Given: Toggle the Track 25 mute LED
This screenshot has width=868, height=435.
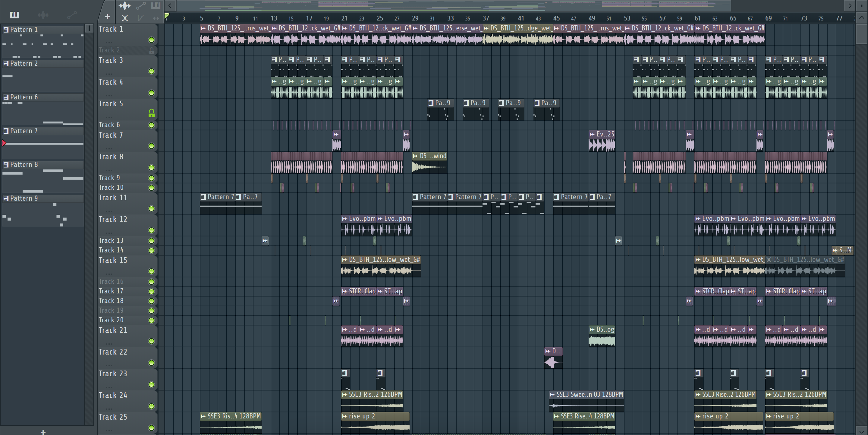Looking at the screenshot, I should click(x=152, y=428).
